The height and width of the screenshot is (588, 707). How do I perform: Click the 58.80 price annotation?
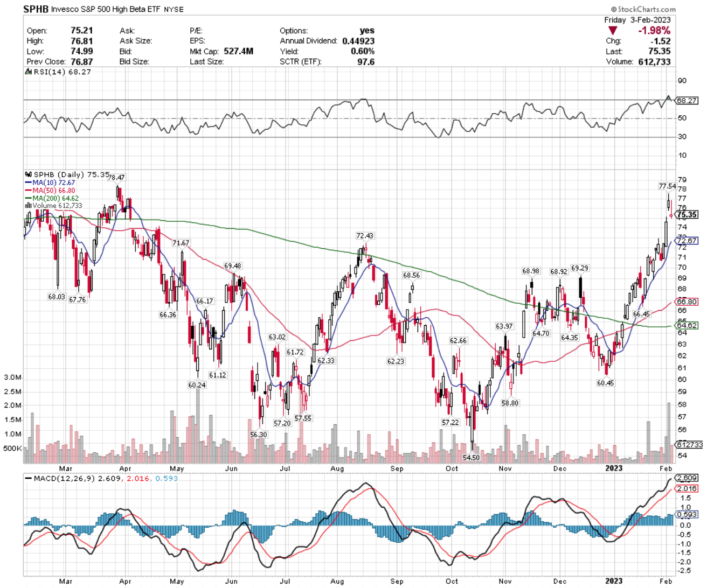tap(510, 403)
